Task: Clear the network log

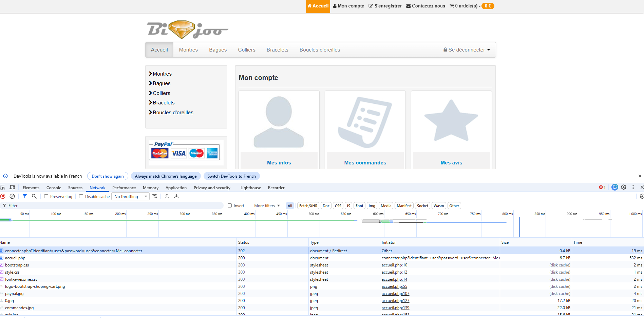Action: coord(12,196)
